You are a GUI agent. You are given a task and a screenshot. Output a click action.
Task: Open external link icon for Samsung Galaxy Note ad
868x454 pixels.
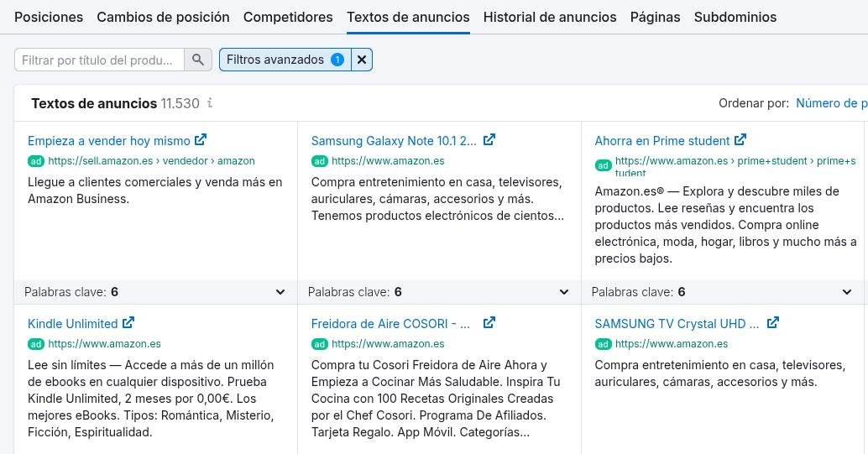[x=489, y=140]
